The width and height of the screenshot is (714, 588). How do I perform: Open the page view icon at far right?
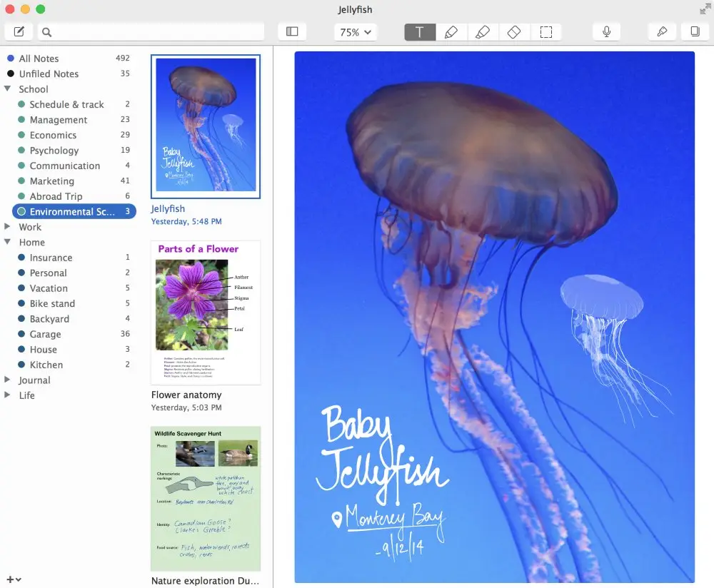tap(695, 32)
